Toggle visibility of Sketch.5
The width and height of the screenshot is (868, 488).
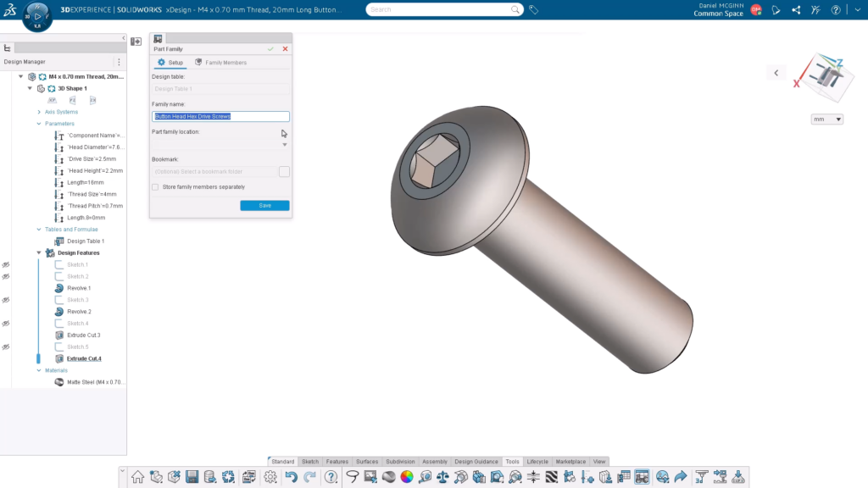coord(6,347)
